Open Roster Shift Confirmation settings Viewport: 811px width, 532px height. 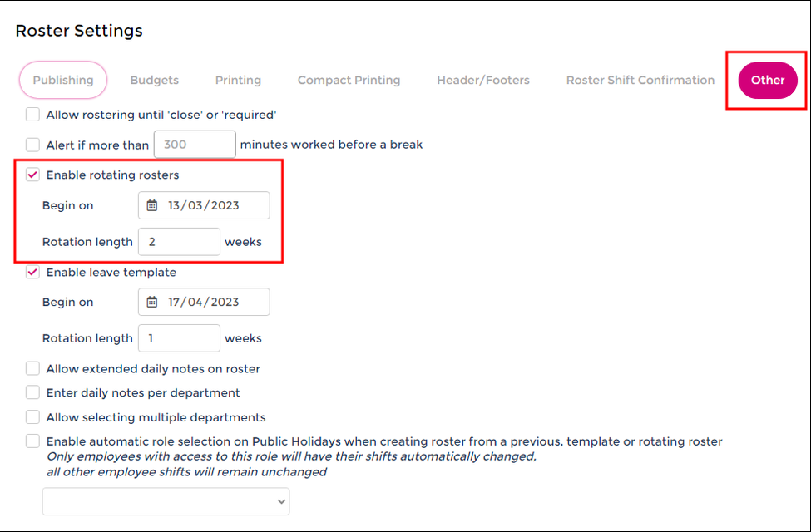[x=639, y=80]
